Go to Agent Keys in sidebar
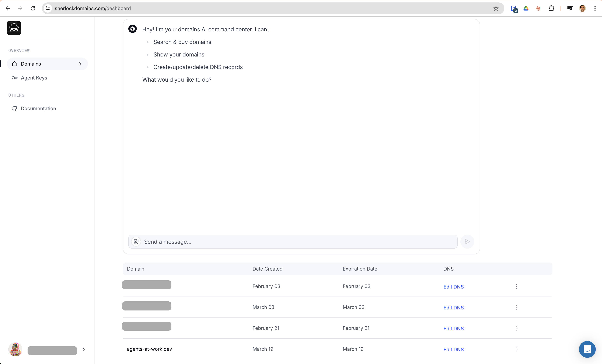Viewport: 602px width, 364px height. (34, 78)
